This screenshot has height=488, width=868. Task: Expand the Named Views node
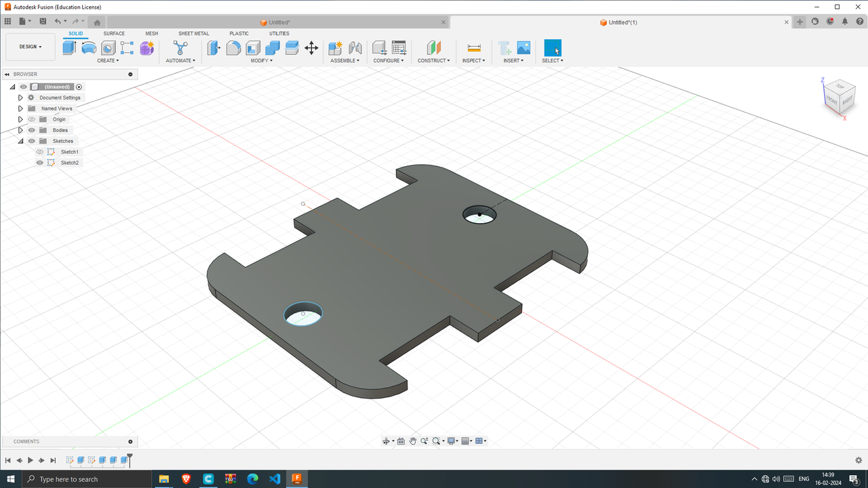(20, 108)
